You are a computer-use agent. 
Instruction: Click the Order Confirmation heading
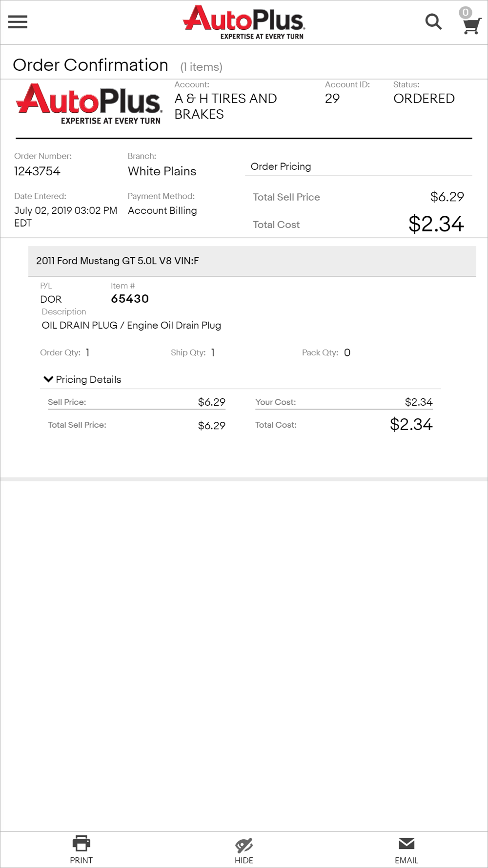[90, 65]
